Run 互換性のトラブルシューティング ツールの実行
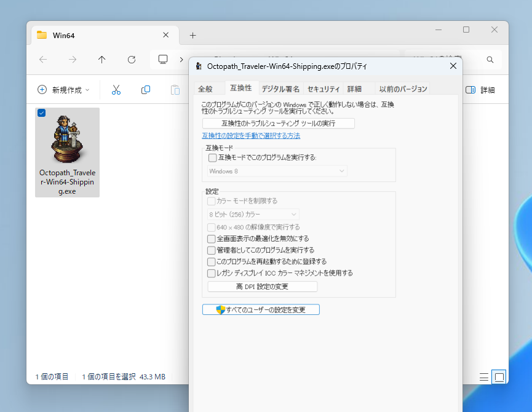The width and height of the screenshot is (532, 412). coord(278,124)
